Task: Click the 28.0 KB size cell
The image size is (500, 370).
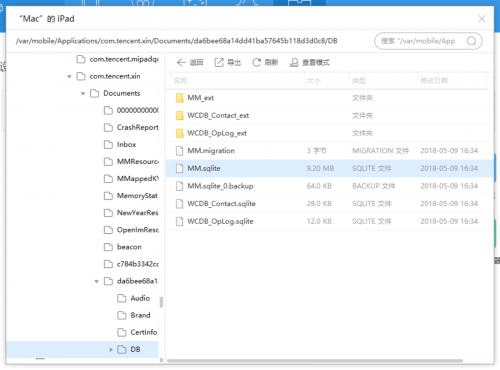Action: pyautogui.click(x=319, y=204)
